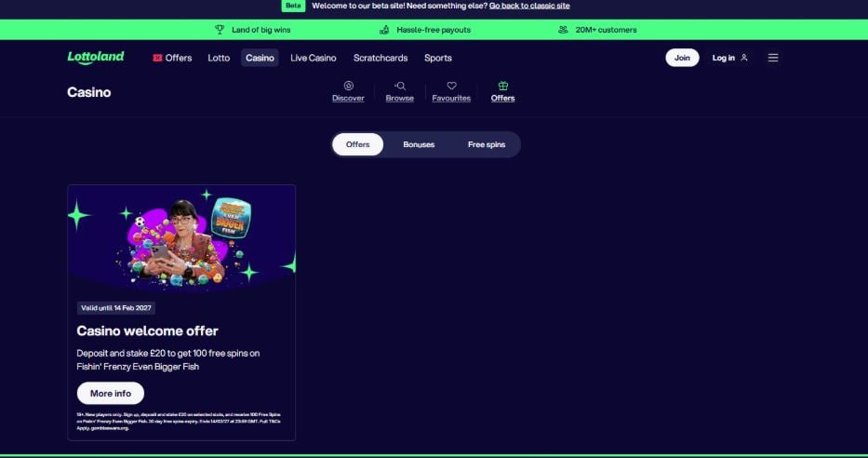Open the Lotto section
The image size is (868, 458).
coord(219,58)
